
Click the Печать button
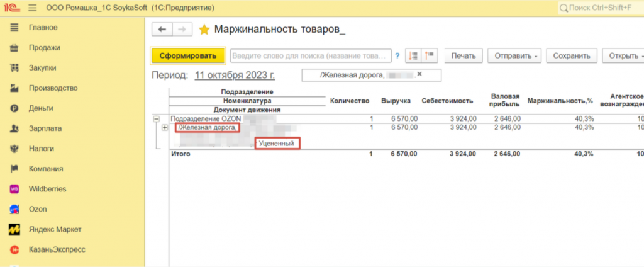tap(464, 55)
